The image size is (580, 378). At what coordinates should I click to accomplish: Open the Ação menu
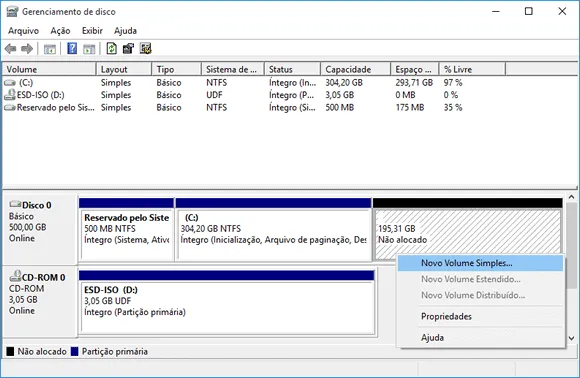pos(60,31)
